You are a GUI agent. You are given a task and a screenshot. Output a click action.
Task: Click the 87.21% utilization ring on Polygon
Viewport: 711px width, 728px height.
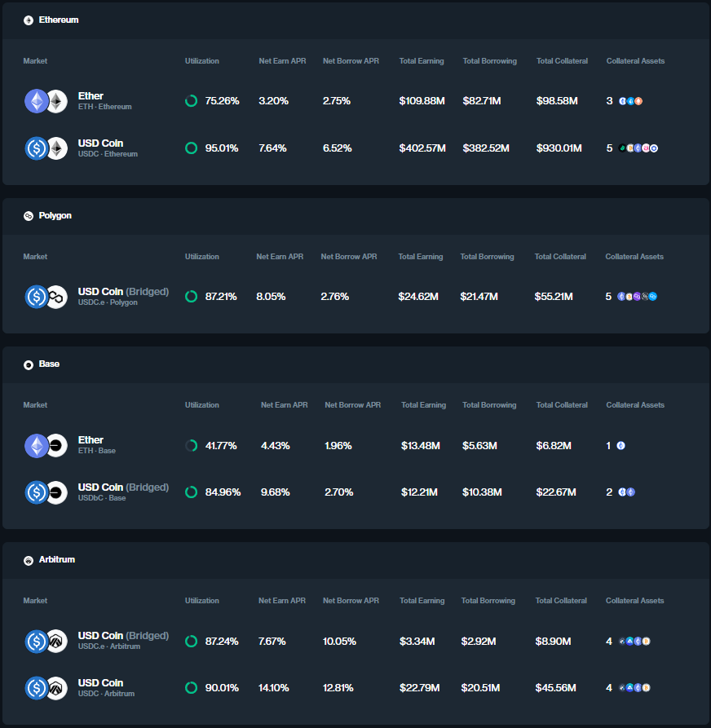click(192, 297)
